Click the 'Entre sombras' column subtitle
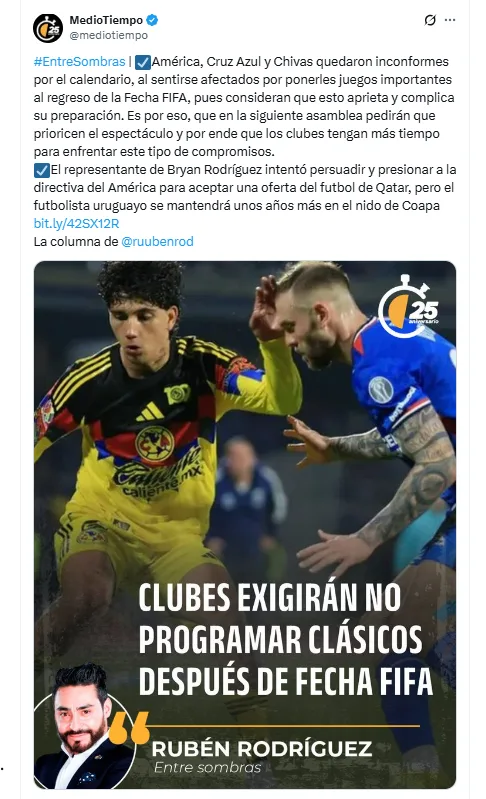 207,767
